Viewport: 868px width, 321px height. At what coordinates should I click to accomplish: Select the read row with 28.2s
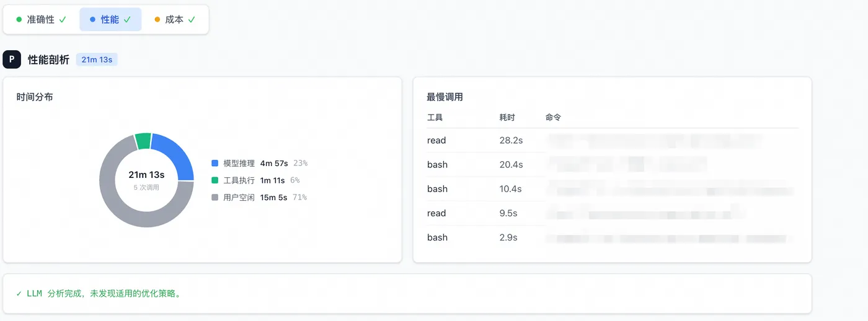pyautogui.click(x=613, y=141)
